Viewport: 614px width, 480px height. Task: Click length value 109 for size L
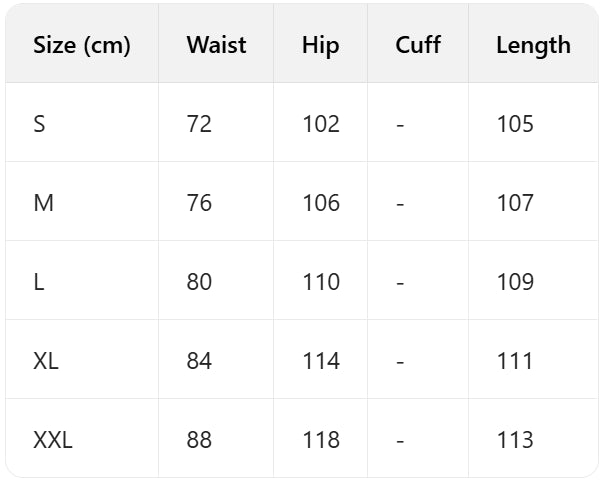pos(515,282)
